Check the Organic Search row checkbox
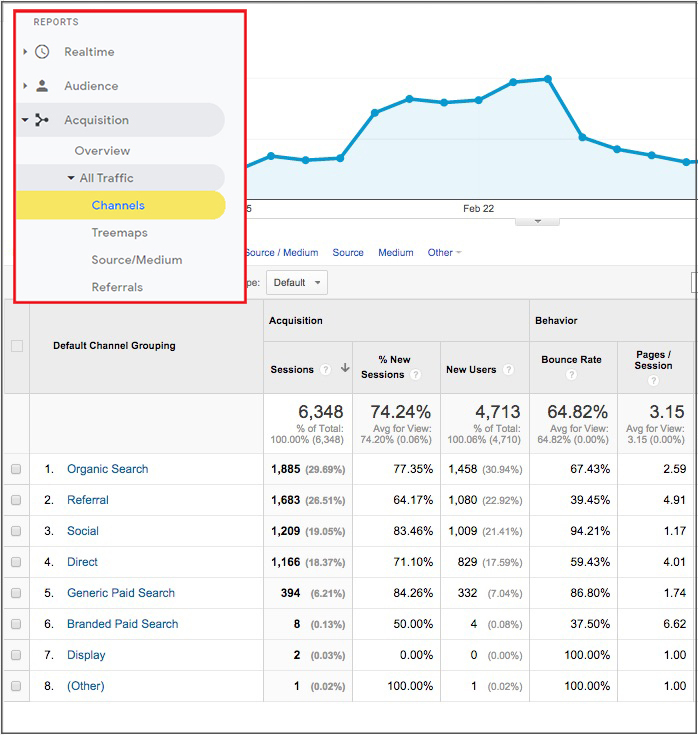Screen dimensions: 698x735 click(x=16, y=469)
